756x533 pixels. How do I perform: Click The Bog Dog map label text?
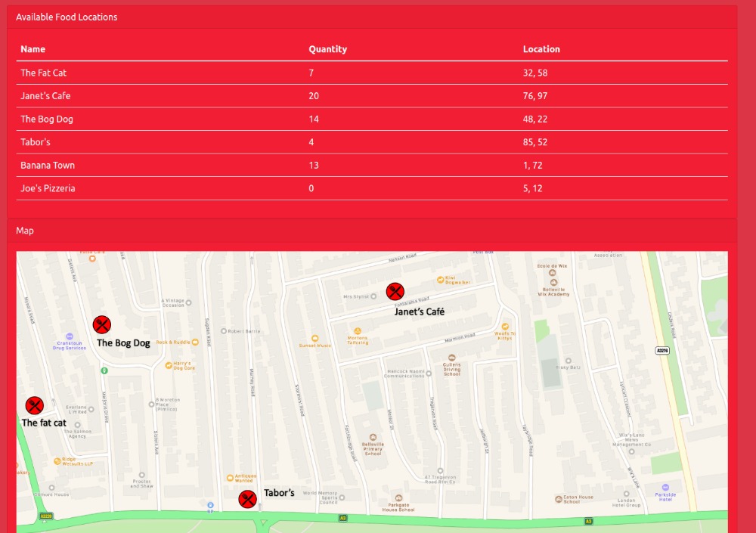coord(123,343)
